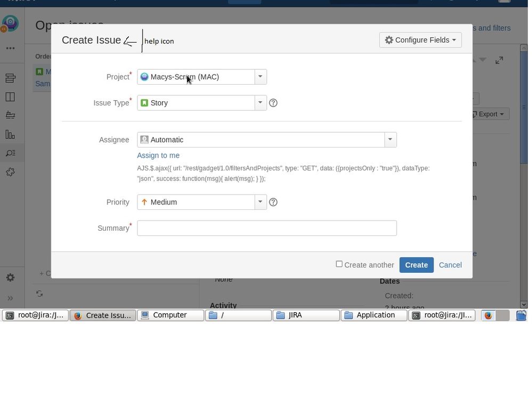Check the Create another checkbox
Viewport: 532px width, 399px height.
click(x=339, y=264)
